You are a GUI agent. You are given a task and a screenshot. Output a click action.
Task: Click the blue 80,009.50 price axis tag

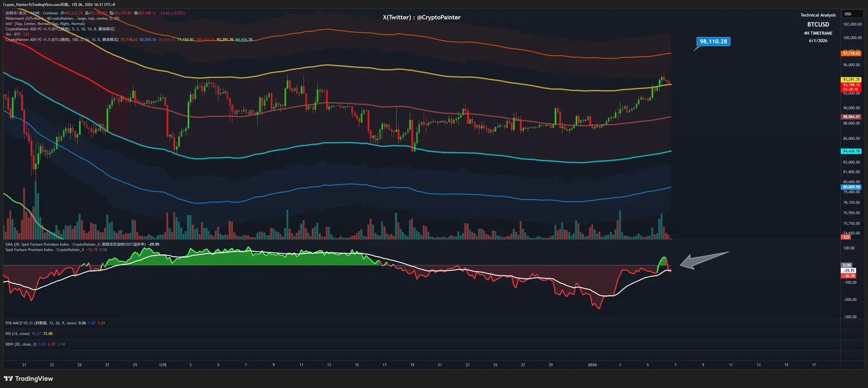tap(851, 187)
